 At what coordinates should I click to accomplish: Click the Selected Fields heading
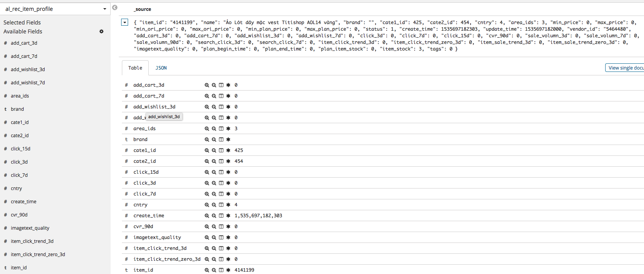coord(22,23)
